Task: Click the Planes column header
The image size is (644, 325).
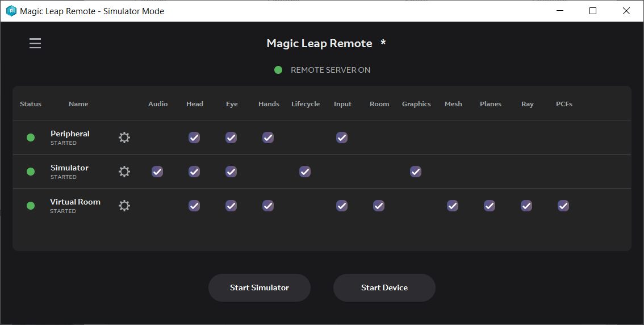Action: [x=491, y=104]
